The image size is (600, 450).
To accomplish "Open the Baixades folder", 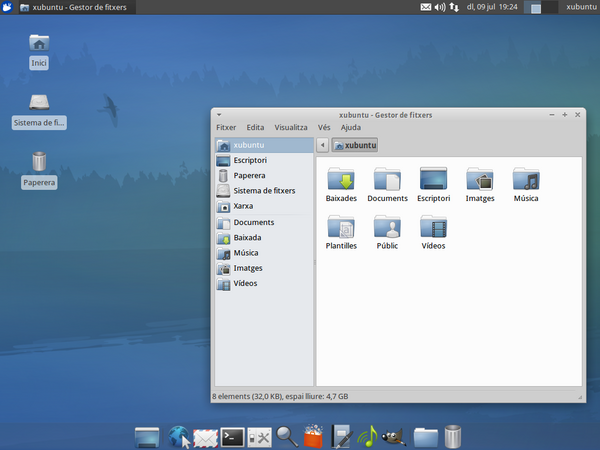I will (340, 181).
